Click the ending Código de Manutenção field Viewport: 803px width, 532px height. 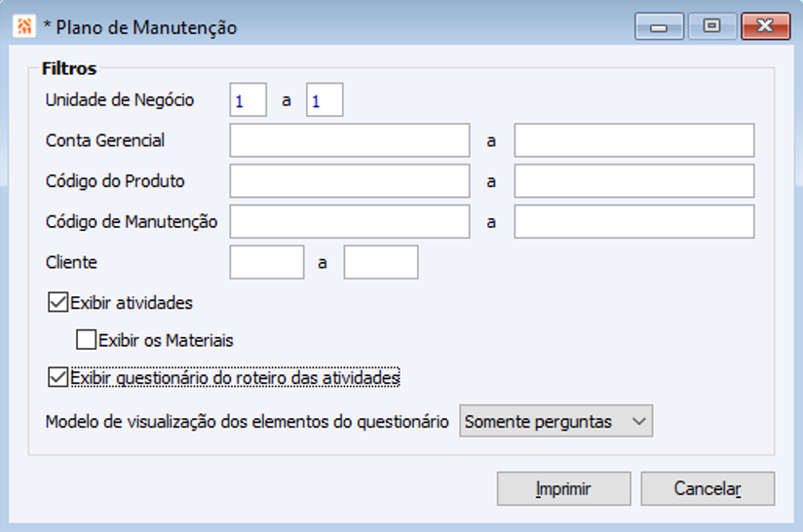click(x=634, y=221)
